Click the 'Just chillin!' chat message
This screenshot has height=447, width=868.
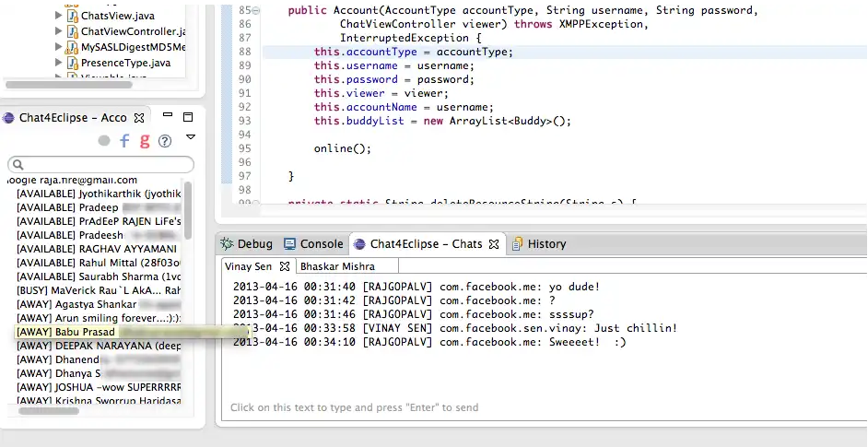click(x=455, y=328)
